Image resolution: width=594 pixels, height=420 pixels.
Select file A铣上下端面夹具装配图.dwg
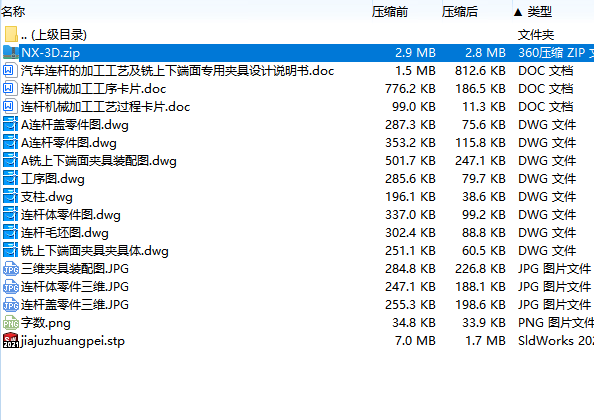pyautogui.click(x=98, y=161)
